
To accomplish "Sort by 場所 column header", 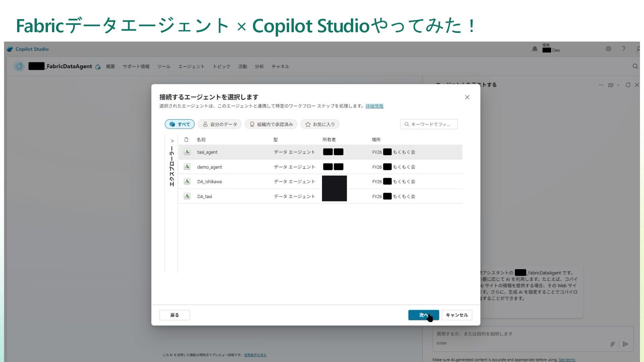I will click(376, 140).
